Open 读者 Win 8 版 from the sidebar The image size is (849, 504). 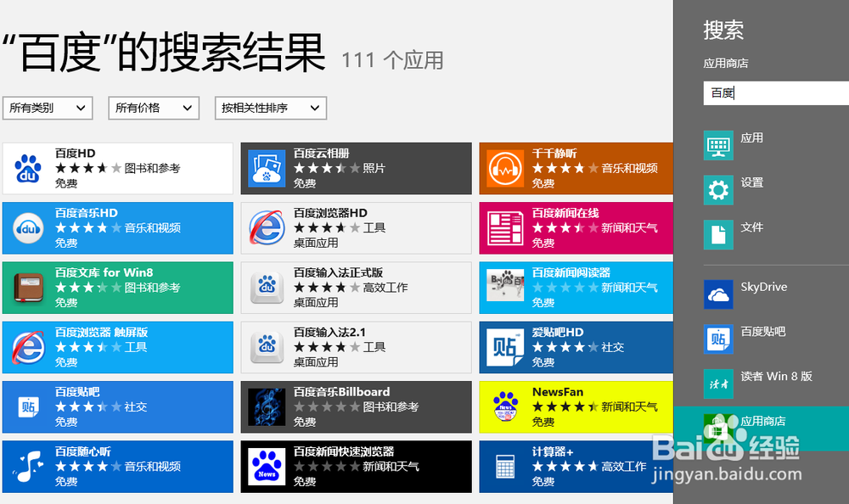[x=717, y=384]
